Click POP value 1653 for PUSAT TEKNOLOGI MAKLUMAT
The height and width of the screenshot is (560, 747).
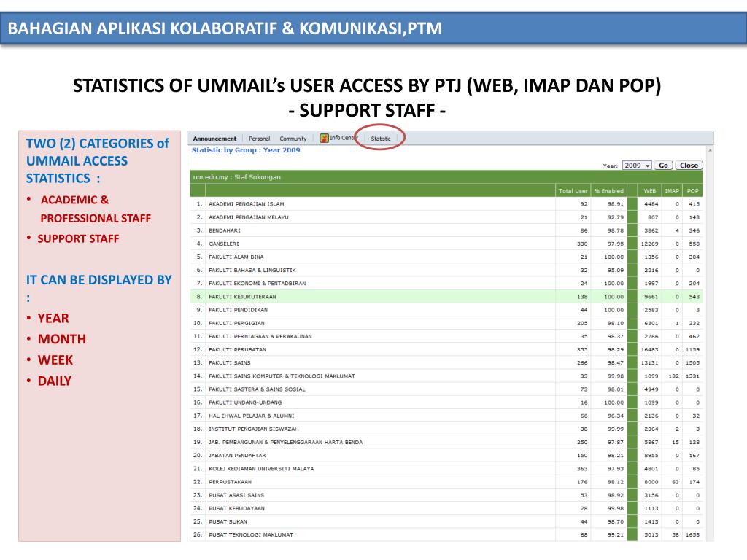point(693,534)
